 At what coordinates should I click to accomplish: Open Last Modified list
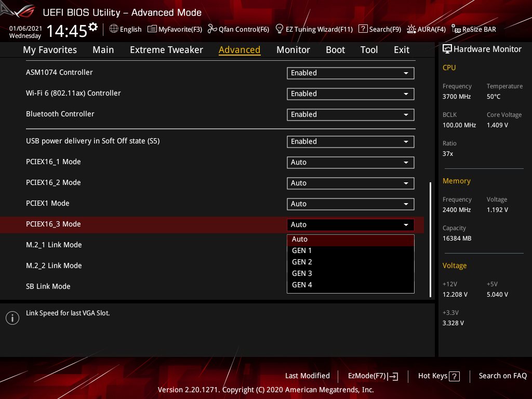tap(308, 376)
